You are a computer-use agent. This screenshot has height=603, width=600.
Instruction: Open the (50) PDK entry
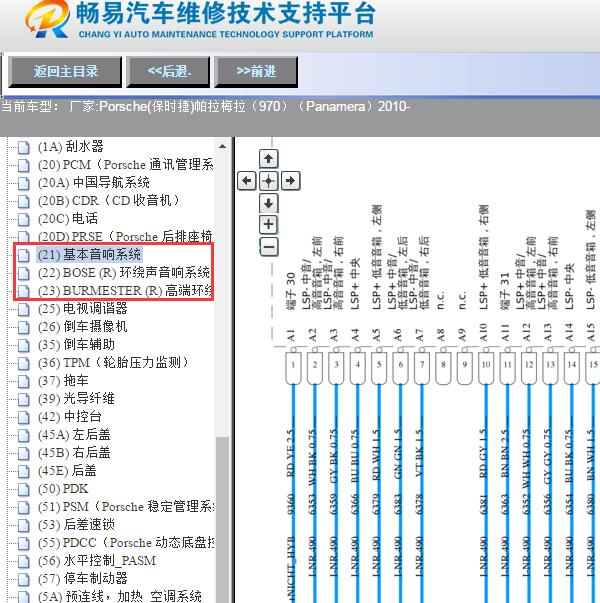tap(63, 489)
